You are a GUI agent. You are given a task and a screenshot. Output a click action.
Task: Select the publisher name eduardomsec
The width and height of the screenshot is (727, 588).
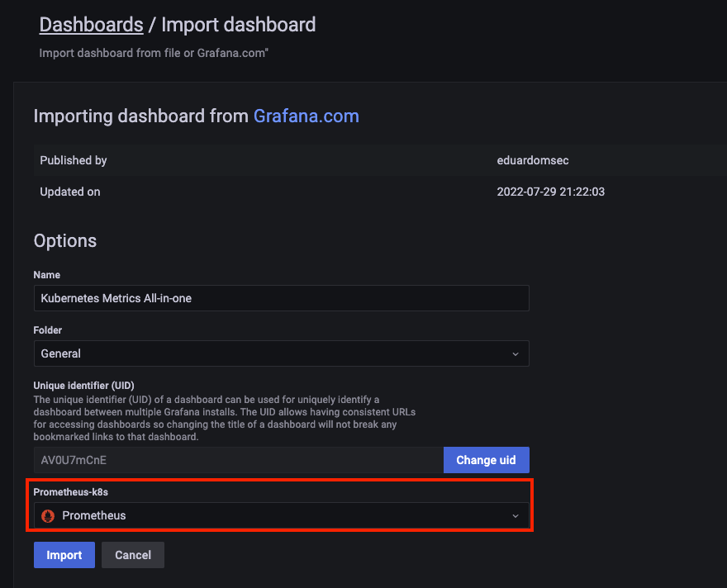533,160
